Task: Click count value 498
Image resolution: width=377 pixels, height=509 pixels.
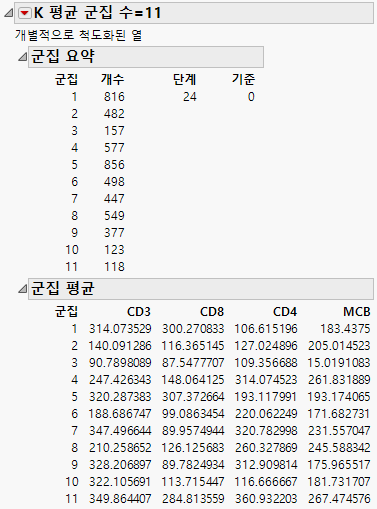Action: tap(114, 182)
